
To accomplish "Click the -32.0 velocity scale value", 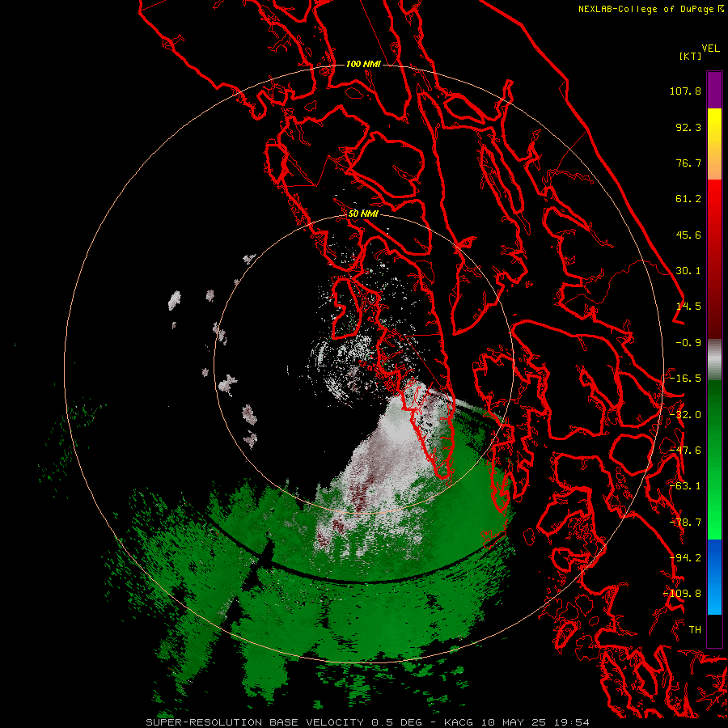I will 685,415.
